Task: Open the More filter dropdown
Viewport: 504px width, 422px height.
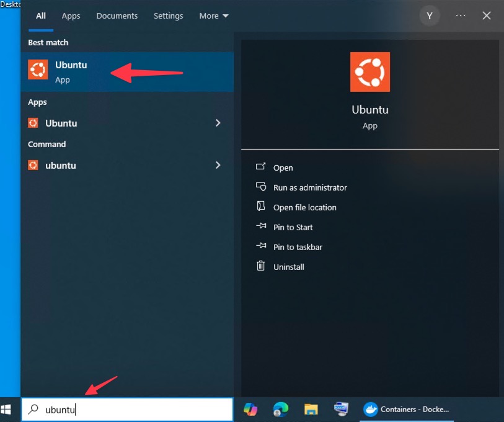Action: [x=214, y=16]
